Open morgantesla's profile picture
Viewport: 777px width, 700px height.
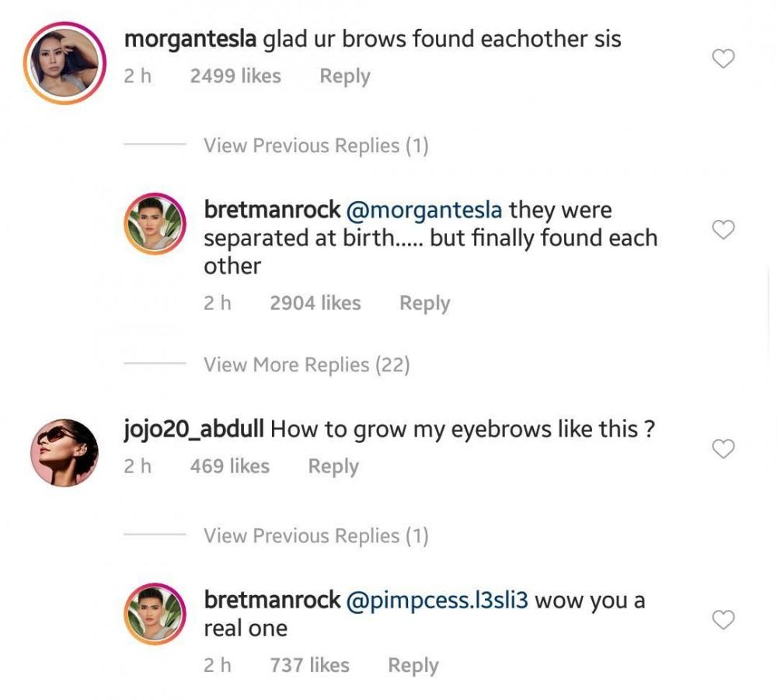point(64,63)
